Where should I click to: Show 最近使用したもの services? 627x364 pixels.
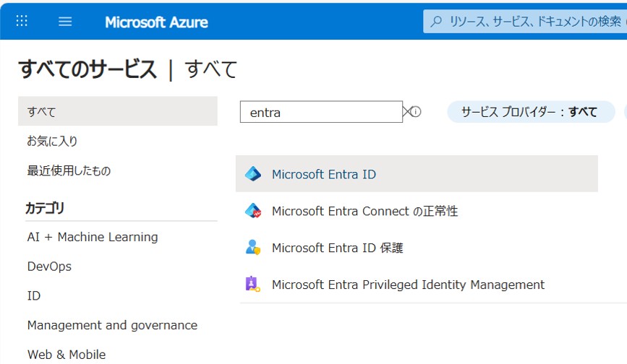[69, 170]
